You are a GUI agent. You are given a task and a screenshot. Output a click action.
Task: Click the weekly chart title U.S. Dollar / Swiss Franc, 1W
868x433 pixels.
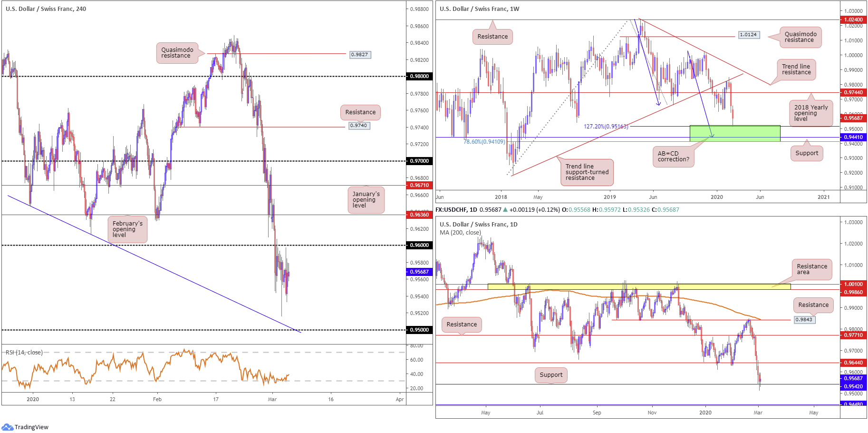[x=480, y=9]
